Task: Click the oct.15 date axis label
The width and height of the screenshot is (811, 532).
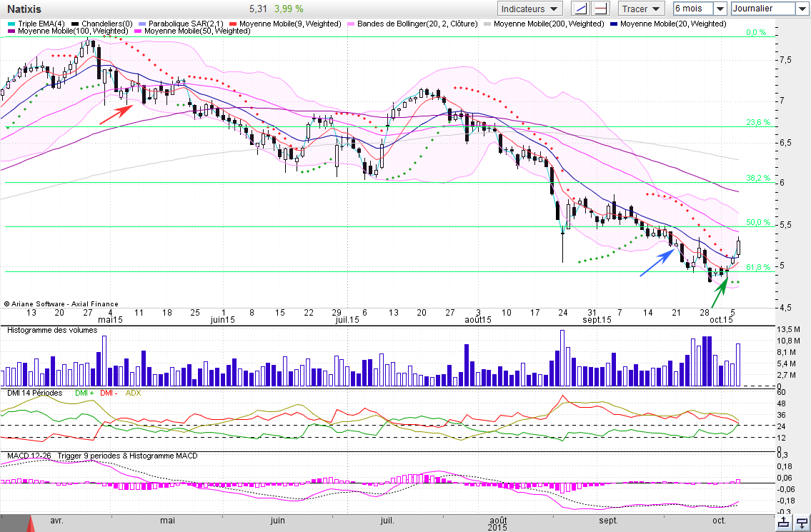Action: 721,319
